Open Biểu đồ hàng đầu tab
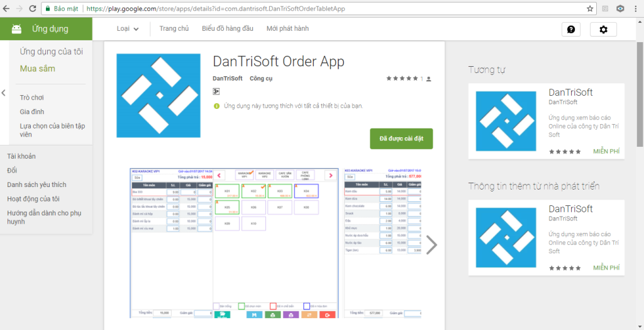The width and height of the screenshot is (644, 330). click(x=228, y=28)
